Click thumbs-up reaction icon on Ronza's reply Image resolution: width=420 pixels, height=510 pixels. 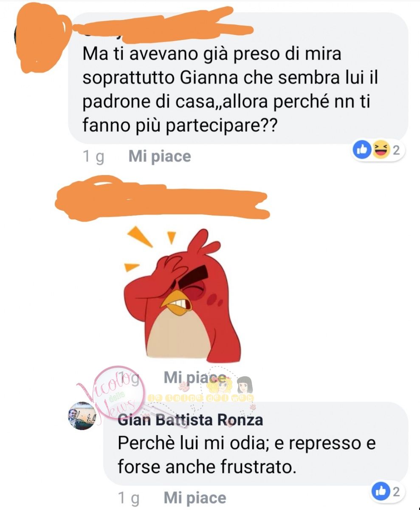pos(380,492)
